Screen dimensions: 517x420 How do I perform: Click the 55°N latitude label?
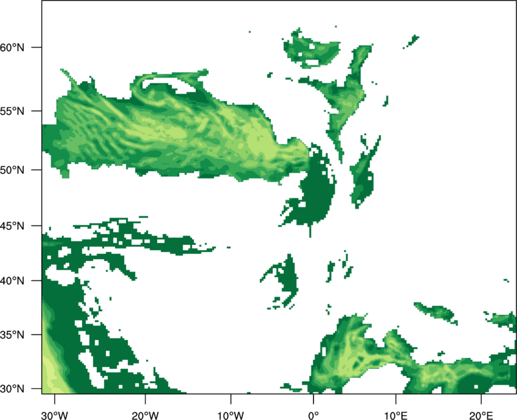point(12,111)
